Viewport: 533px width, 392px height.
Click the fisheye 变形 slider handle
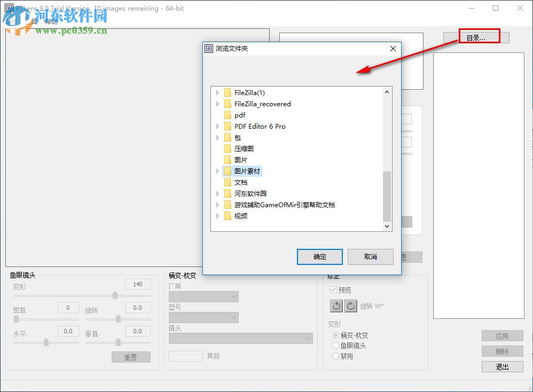115,295
